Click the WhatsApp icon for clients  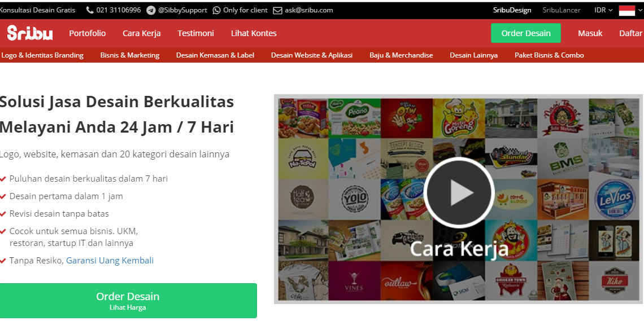(216, 10)
